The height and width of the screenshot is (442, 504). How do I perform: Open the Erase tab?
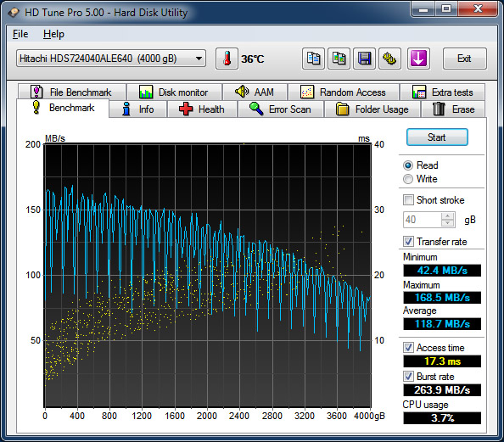(454, 109)
